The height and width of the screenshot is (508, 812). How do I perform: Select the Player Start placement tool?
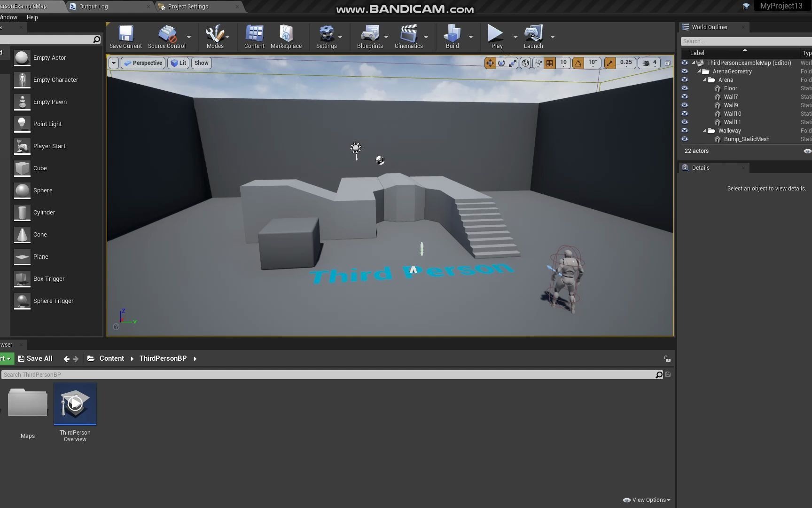49,146
